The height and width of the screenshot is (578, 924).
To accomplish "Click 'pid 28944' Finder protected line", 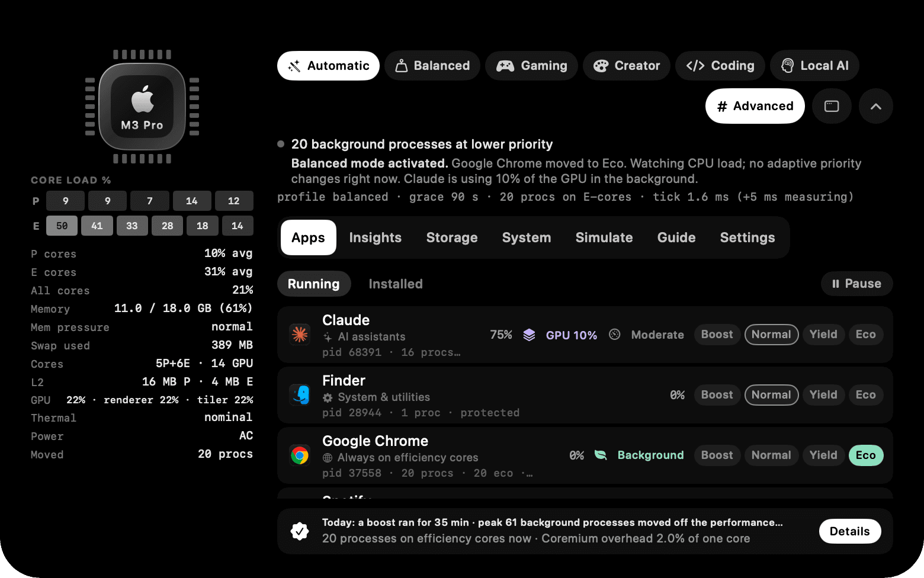I will [421, 413].
